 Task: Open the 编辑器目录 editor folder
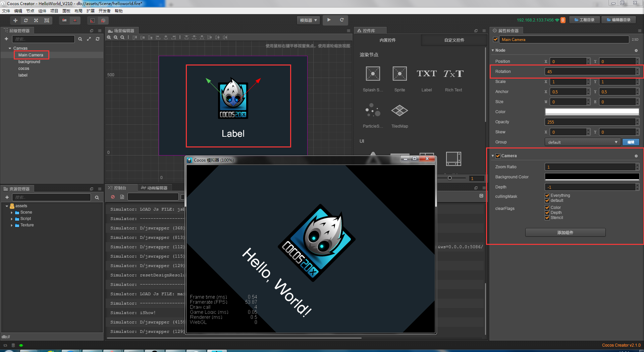click(x=619, y=20)
